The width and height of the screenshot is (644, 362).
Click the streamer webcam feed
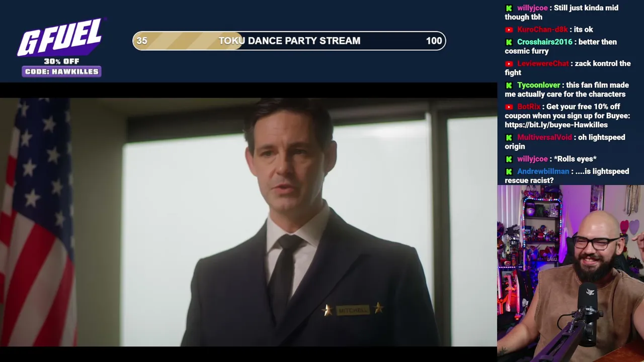pyautogui.click(x=571, y=274)
